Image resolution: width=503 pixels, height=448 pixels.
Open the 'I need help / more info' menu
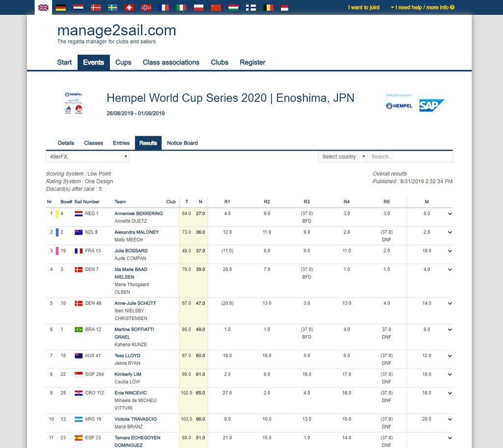point(422,7)
